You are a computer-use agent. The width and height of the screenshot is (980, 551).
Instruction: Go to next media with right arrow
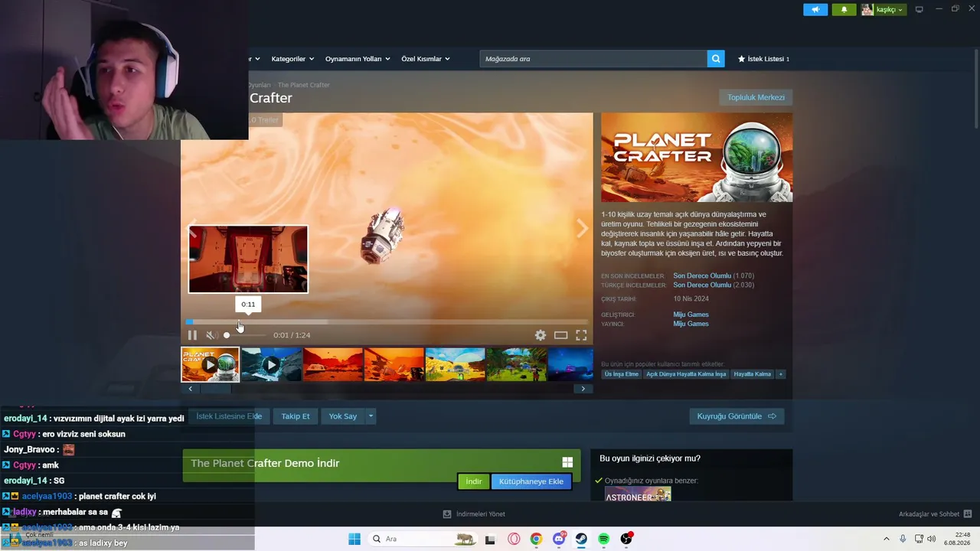tap(583, 228)
